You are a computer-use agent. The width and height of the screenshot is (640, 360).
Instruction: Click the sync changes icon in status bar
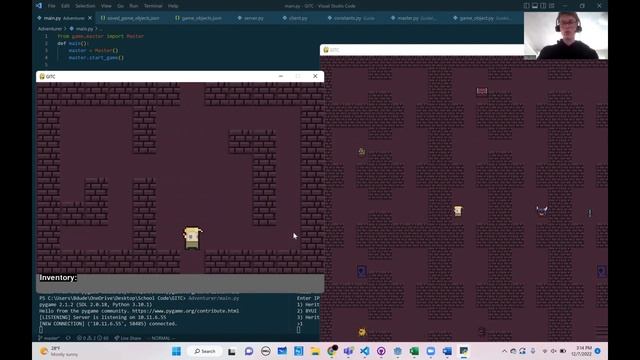[x=68, y=338]
